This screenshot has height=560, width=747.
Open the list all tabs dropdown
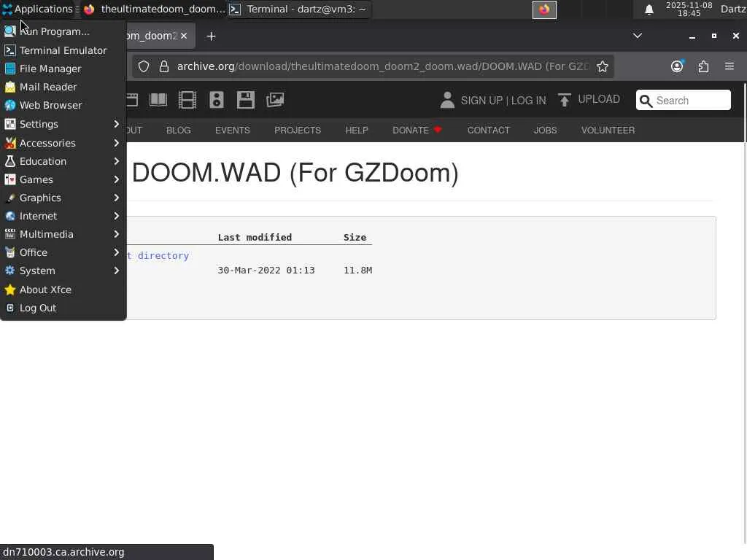[x=638, y=36]
